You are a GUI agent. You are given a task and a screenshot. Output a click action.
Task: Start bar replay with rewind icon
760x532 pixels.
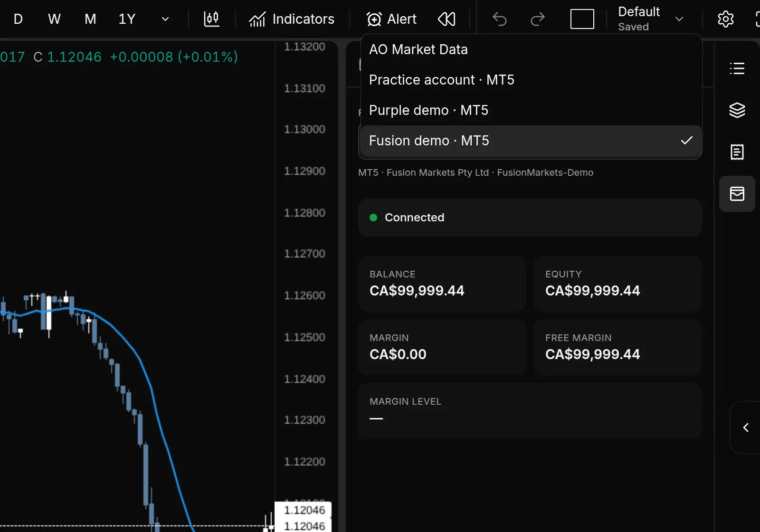[x=446, y=19]
